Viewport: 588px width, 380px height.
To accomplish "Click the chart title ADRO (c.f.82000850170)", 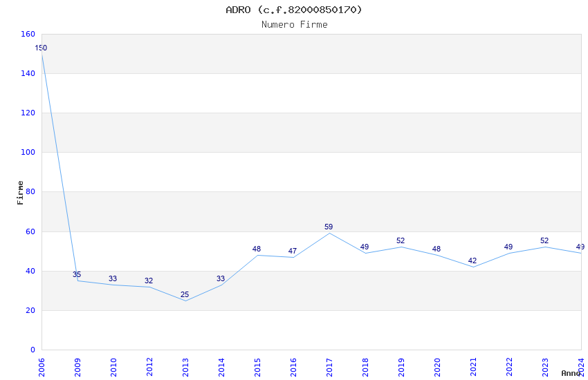I will [x=294, y=10].
